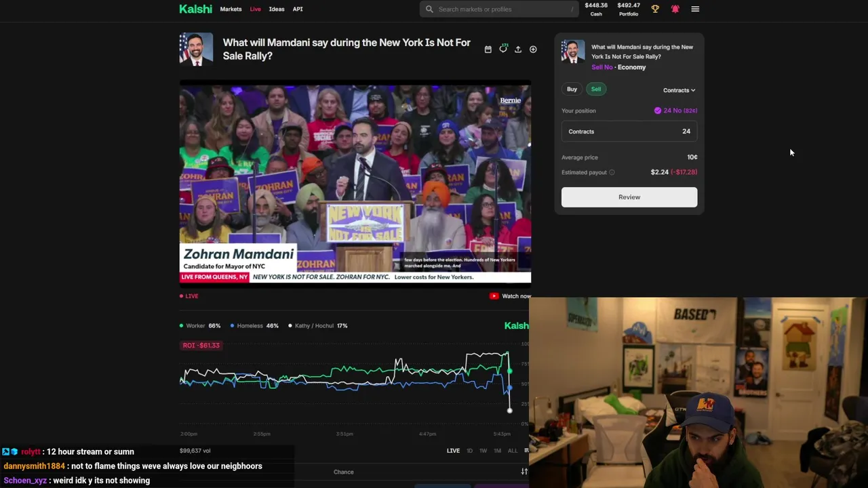Open the trophy leaderboard icon
This screenshot has height=488, width=868.
pyautogui.click(x=655, y=9)
